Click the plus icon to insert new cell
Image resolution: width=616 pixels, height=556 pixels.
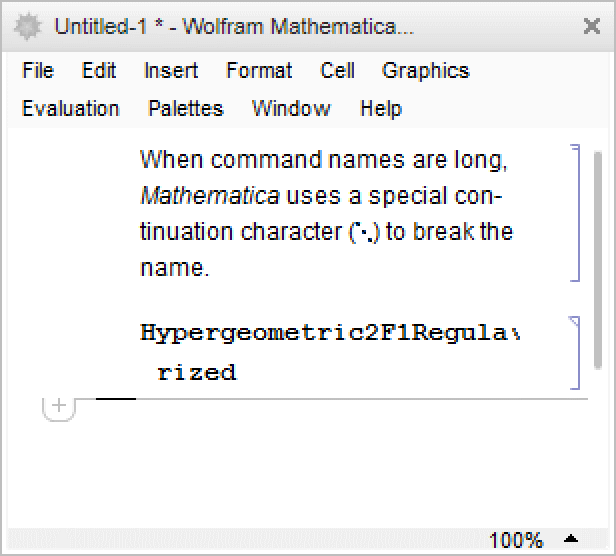pos(59,406)
